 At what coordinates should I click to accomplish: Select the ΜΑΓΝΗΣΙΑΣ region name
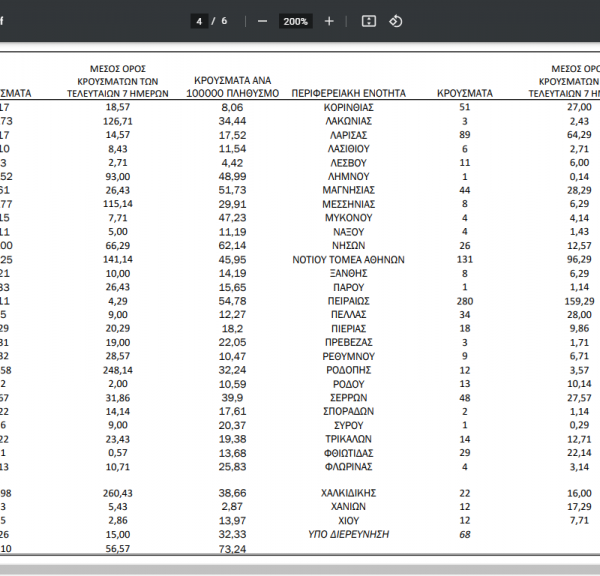point(349,190)
